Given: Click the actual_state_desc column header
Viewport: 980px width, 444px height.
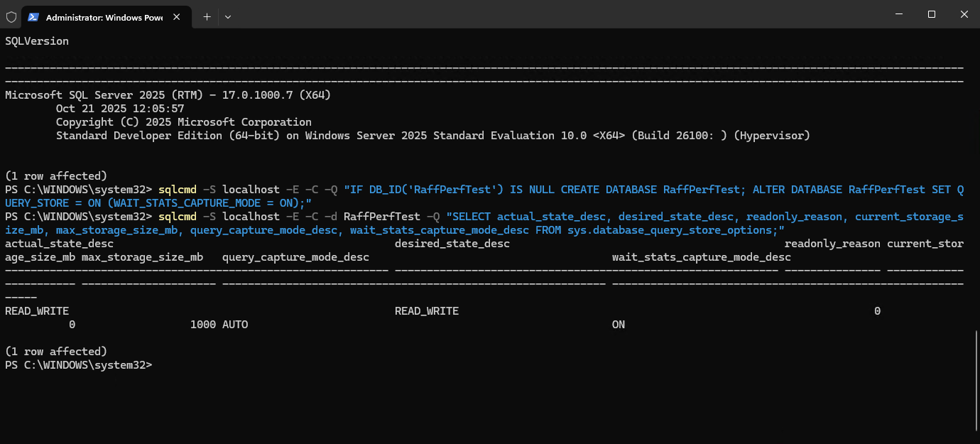Looking at the screenshot, I should click(59, 244).
